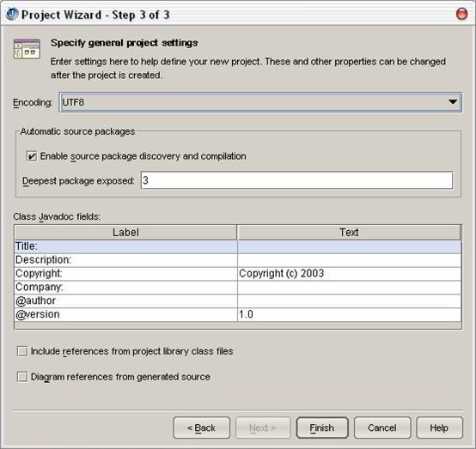Click the Finish button

tap(322, 428)
